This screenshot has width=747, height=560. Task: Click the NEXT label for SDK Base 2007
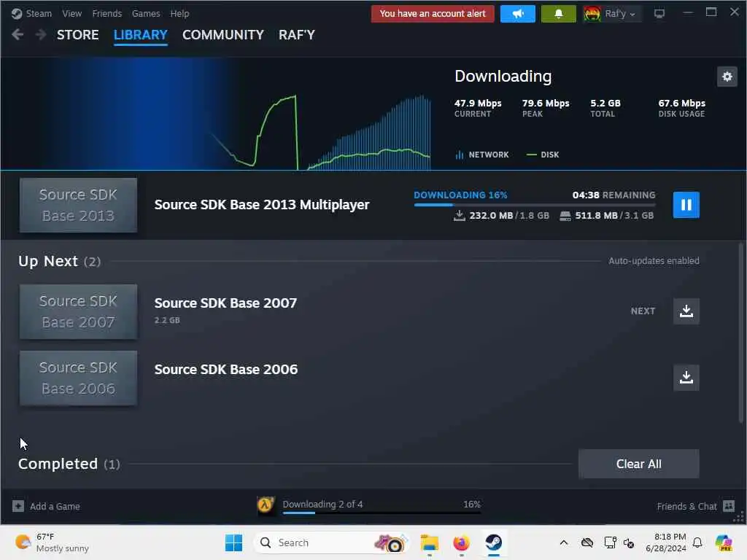pos(643,311)
